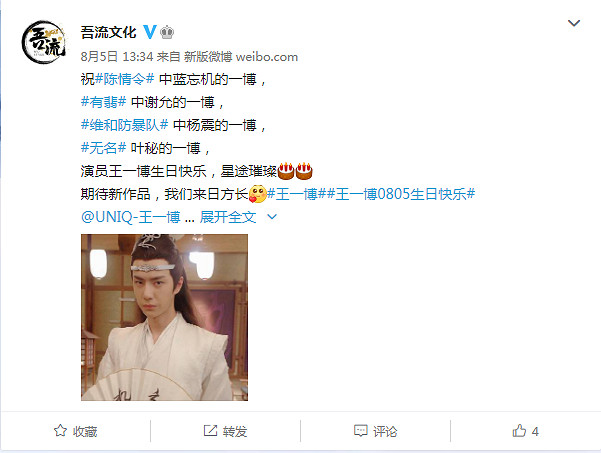
Task: Click the repost share icon
Action: [x=210, y=431]
